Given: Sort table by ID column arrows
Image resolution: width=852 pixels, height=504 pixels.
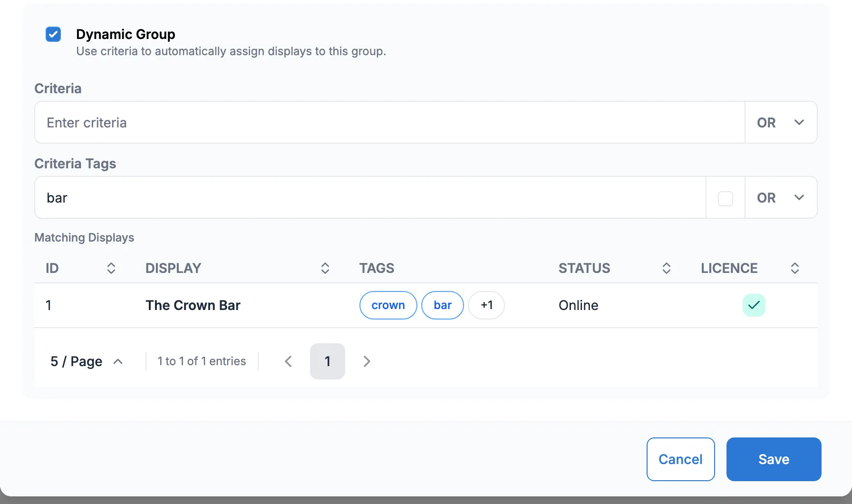Looking at the screenshot, I should [111, 268].
